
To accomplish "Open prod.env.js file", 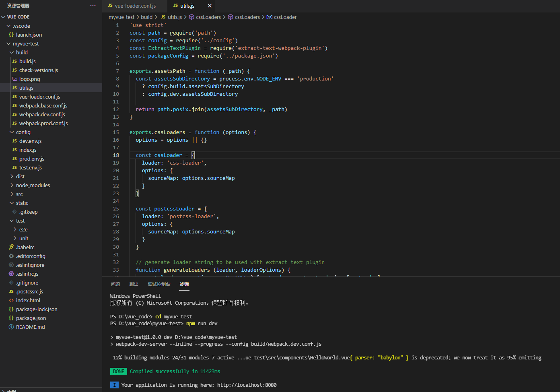I will click(x=51, y=159).
